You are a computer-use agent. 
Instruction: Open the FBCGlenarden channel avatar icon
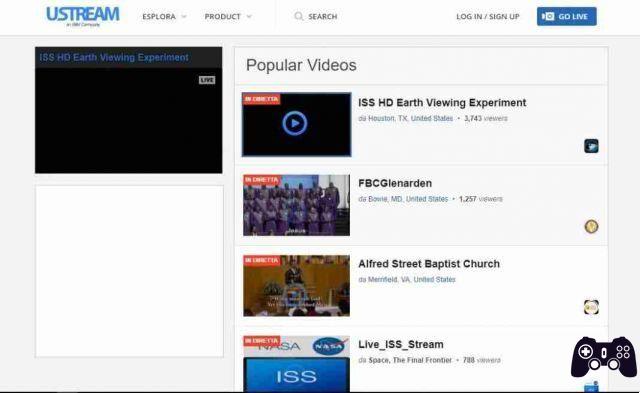591,226
